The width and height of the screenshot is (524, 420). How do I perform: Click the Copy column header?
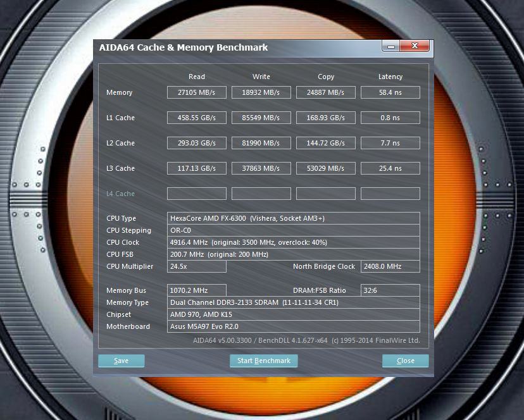coord(326,77)
